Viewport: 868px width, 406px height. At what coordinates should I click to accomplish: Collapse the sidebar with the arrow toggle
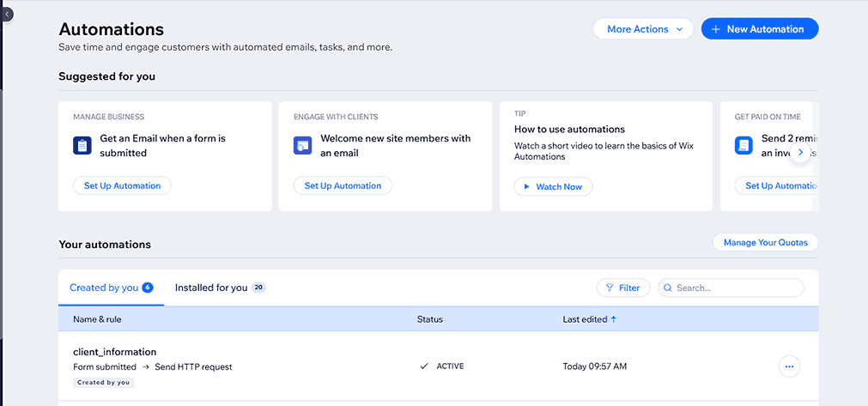[7, 15]
